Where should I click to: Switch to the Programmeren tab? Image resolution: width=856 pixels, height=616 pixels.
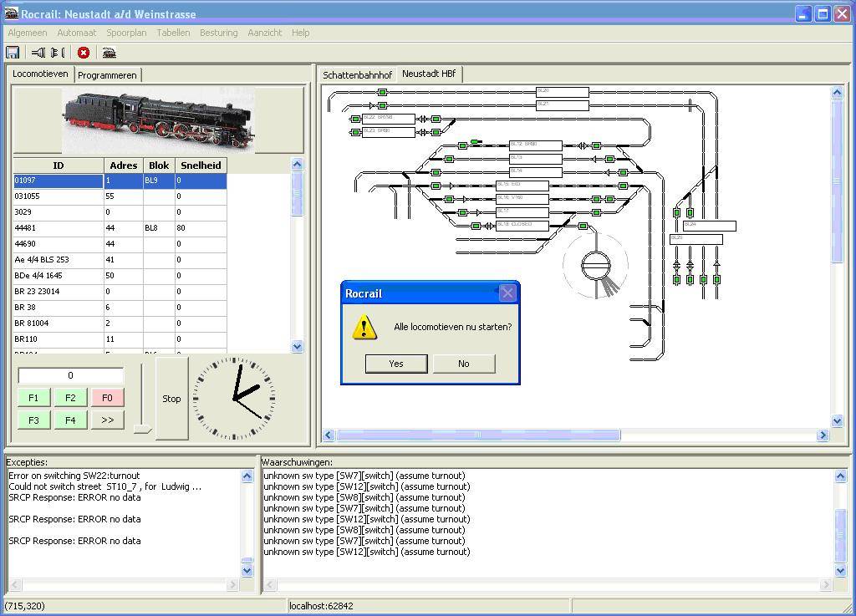tap(107, 75)
